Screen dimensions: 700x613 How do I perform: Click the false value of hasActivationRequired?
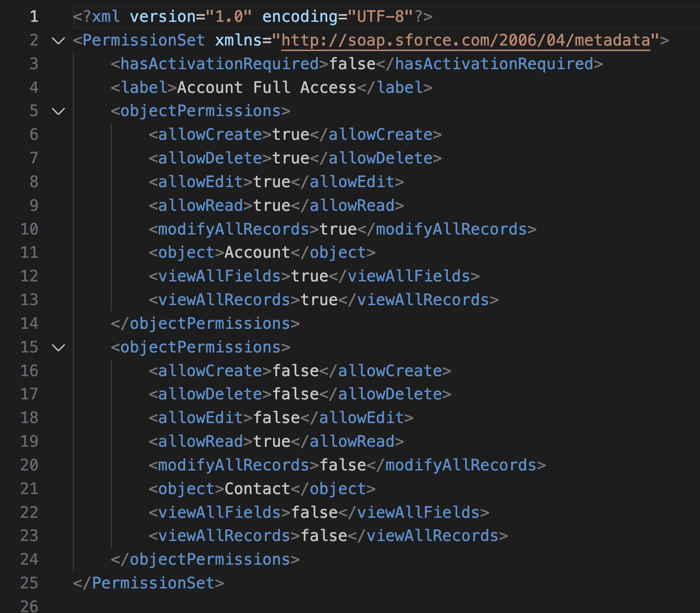352,64
